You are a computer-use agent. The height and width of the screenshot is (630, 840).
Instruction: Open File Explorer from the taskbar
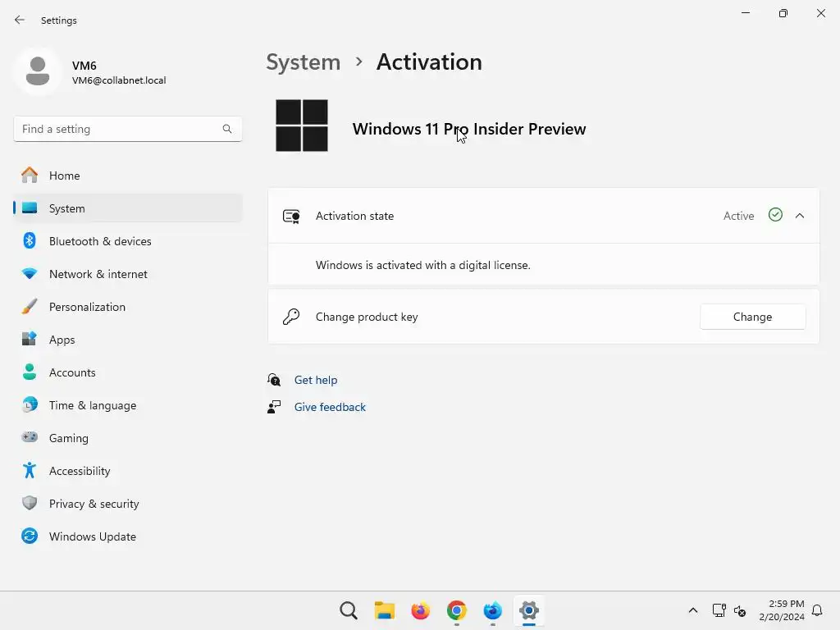tap(385, 610)
